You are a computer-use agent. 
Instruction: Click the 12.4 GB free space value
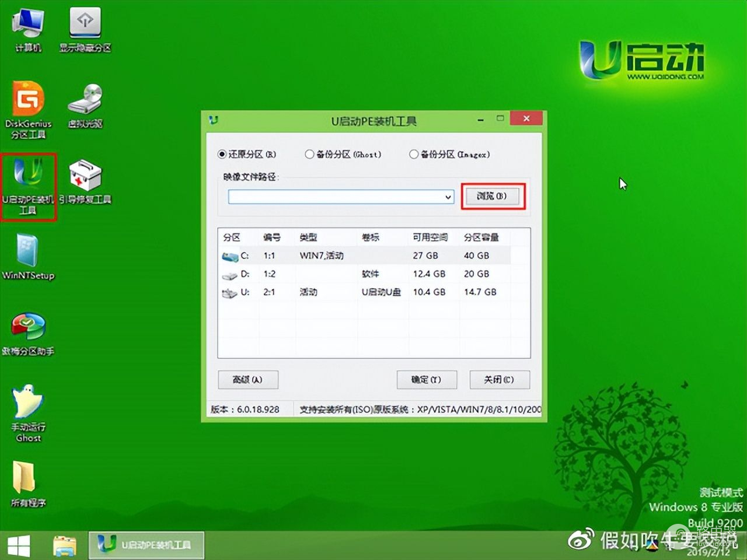coord(429,274)
